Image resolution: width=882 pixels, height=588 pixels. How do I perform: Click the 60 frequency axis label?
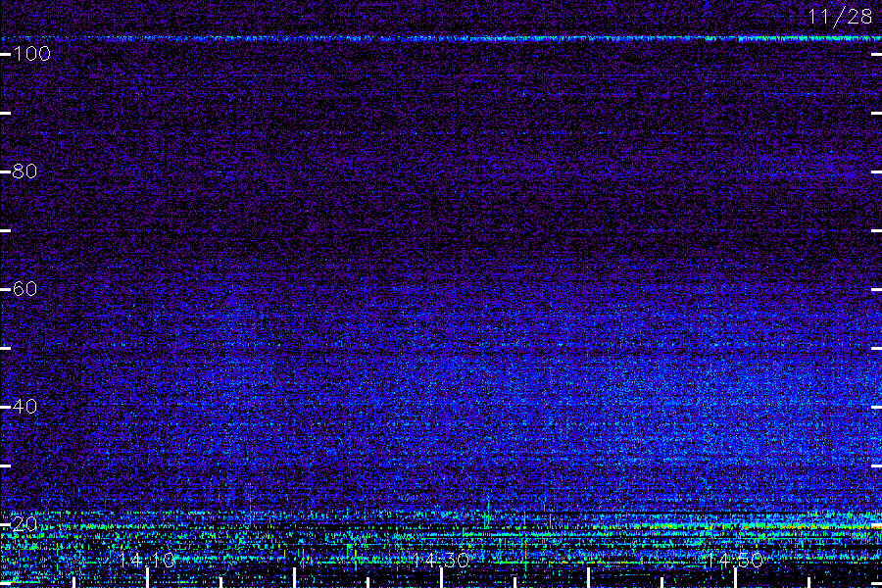pos(24,289)
